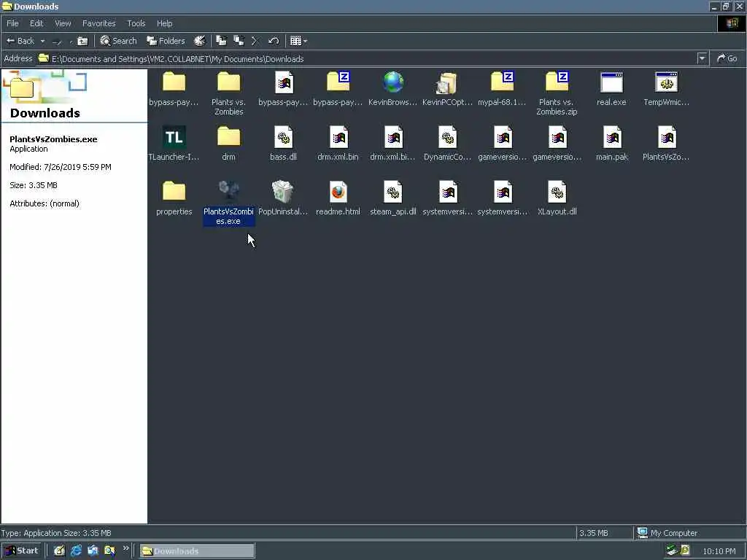Image resolution: width=747 pixels, height=560 pixels.
Task: Select the first bypass-pay folder
Action: click(174, 89)
